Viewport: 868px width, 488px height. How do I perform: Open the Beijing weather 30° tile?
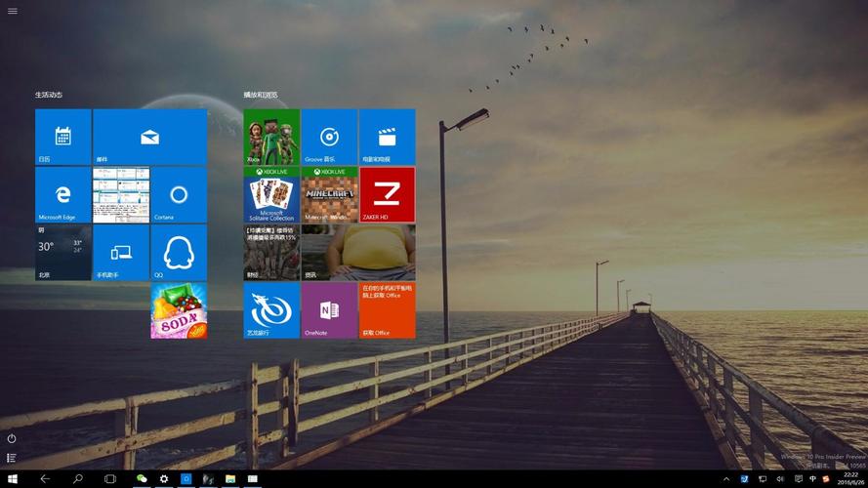[63, 253]
